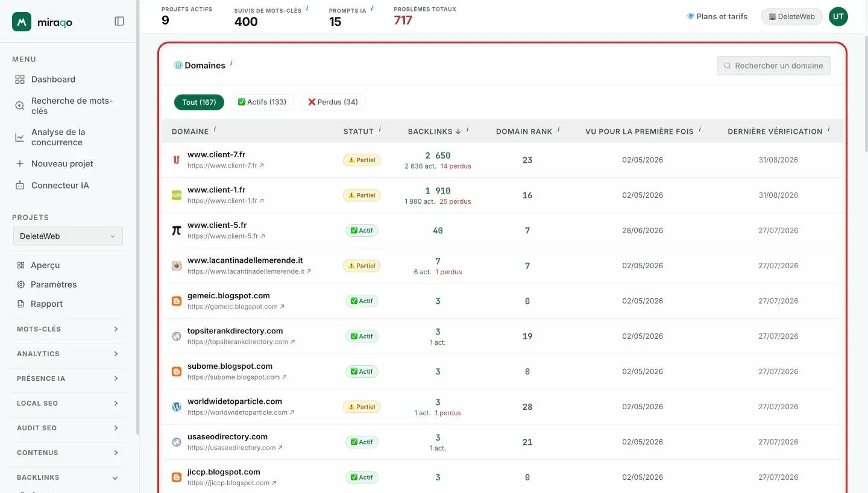Viewport: 868px width, 493px height.
Task: Open the DeleteWeb project dropdown
Action: pos(68,236)
